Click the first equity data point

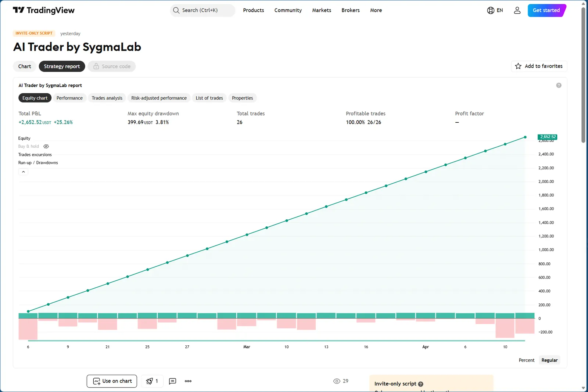pyautogui.click(x=28, y=311)
